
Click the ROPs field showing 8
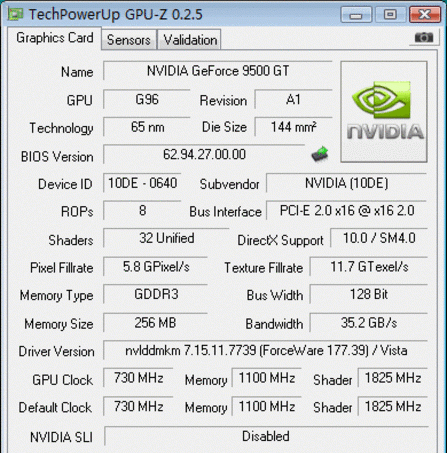coord(142,210)
